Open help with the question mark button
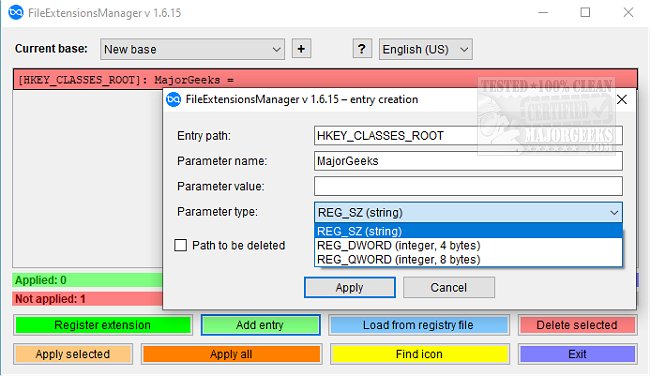The image size is (650, 376). pos(362,49)
